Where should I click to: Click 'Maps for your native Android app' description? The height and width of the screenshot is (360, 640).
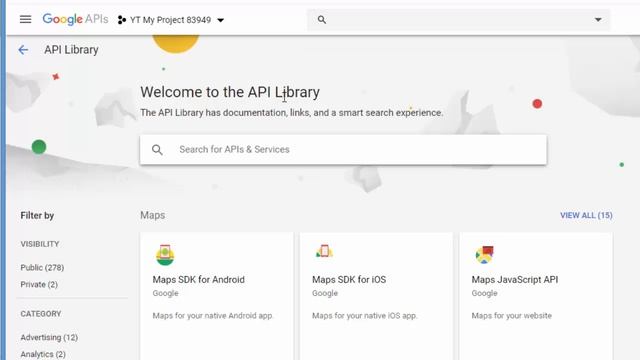(213, 316)
